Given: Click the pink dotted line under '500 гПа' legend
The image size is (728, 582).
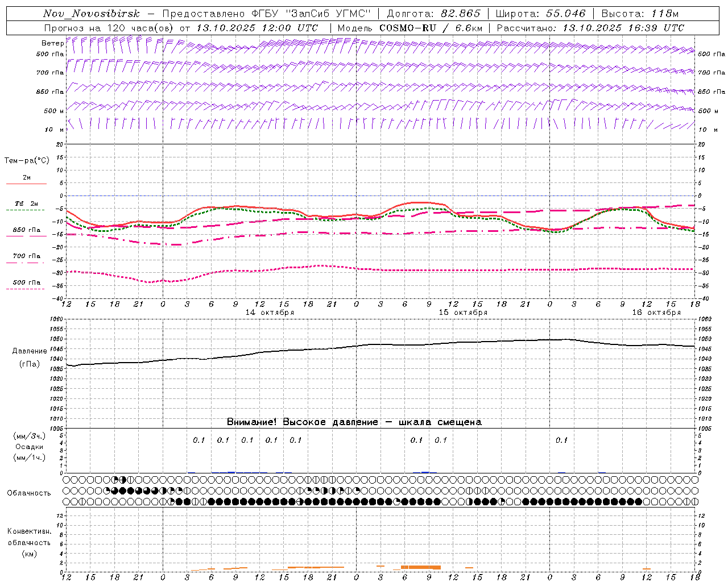Looking at the screenshot, I should pos(26,289).
